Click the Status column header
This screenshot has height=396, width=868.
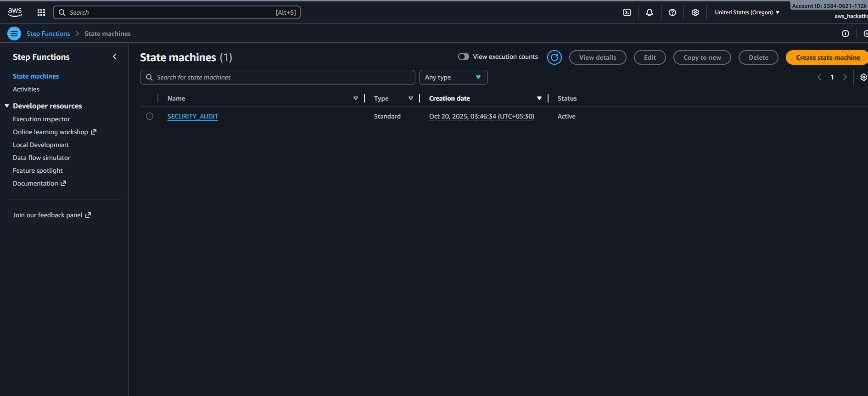567,98
